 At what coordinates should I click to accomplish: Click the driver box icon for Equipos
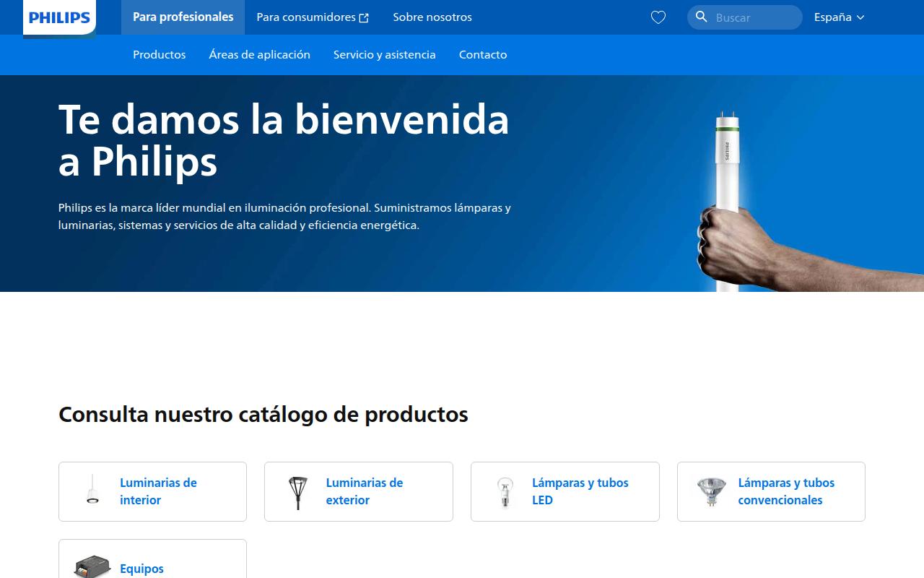tap(92, 567)
